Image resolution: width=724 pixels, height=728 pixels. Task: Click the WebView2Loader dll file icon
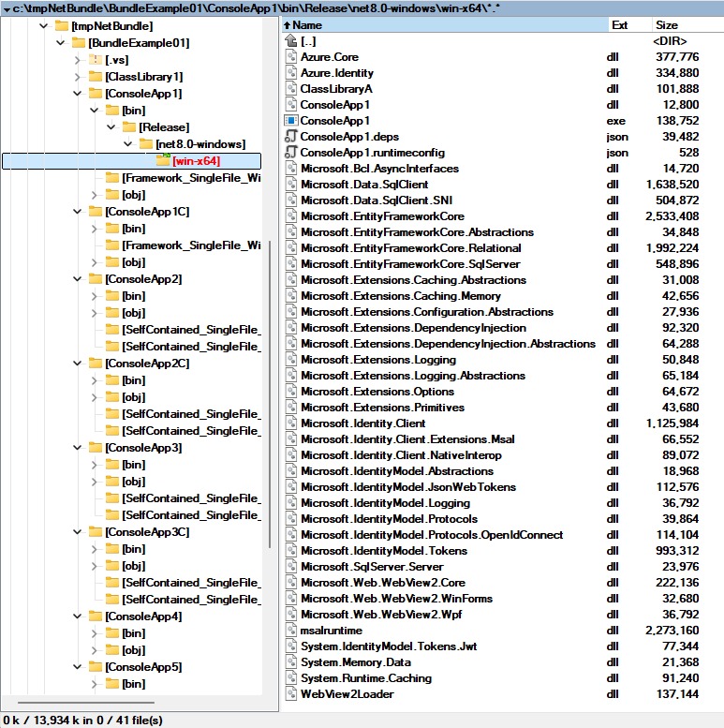[290, 694]
